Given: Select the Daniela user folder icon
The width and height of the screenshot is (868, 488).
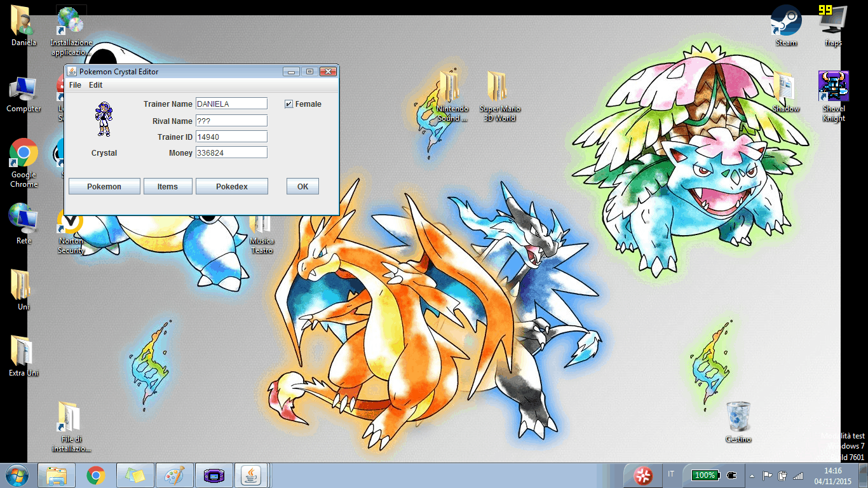Looking at the screenshot, I should click(x=24, y=26).
